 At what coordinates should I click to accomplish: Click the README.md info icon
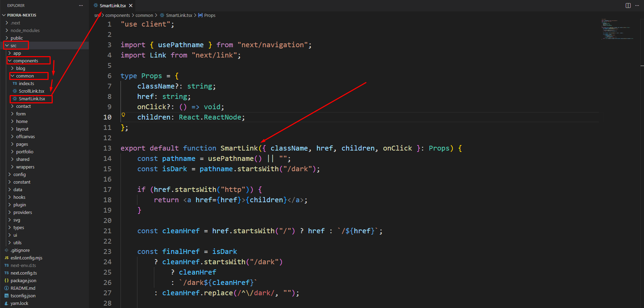[x=7, y=288]
